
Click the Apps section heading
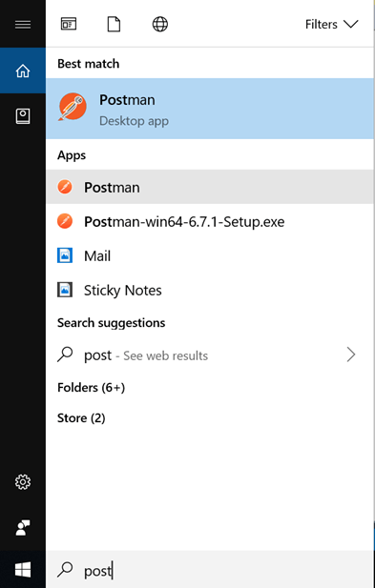point(72,155)
